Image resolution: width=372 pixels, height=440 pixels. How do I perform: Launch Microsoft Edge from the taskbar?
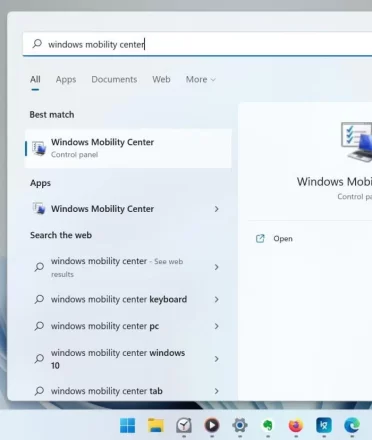(352, 426)
